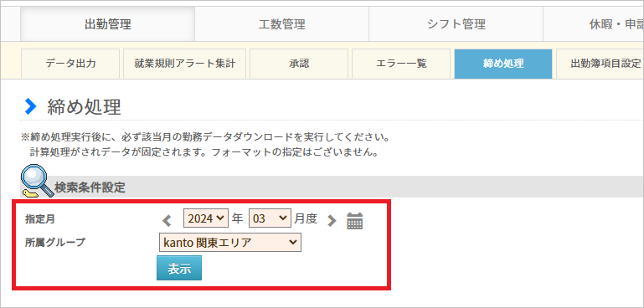Viewport: 644px width, 308px height.
Task: Go to previous month arrow
Action: point(167,221)
